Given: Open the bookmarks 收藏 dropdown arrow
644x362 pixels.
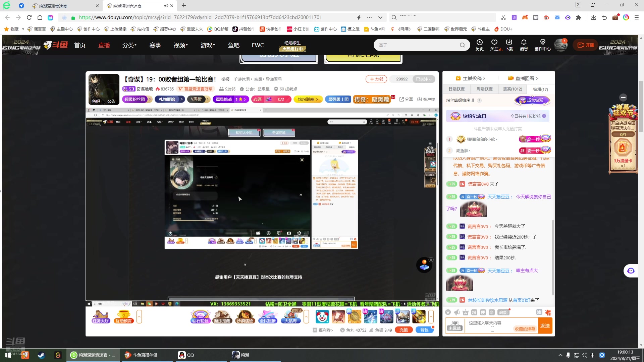Looking at the screenshot, I should [23, 29].
